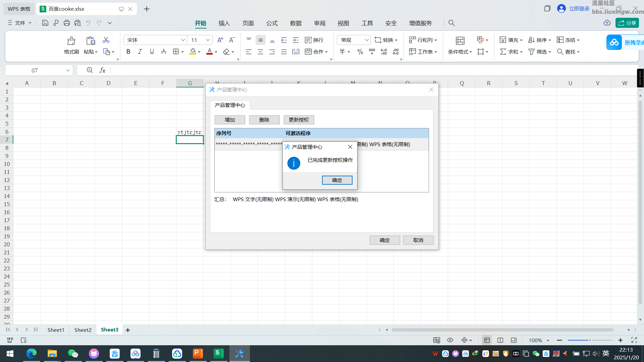The width and height of the screenshot is (644, 362).
Task: Click the Cut scissors icon
Action: 106,40
